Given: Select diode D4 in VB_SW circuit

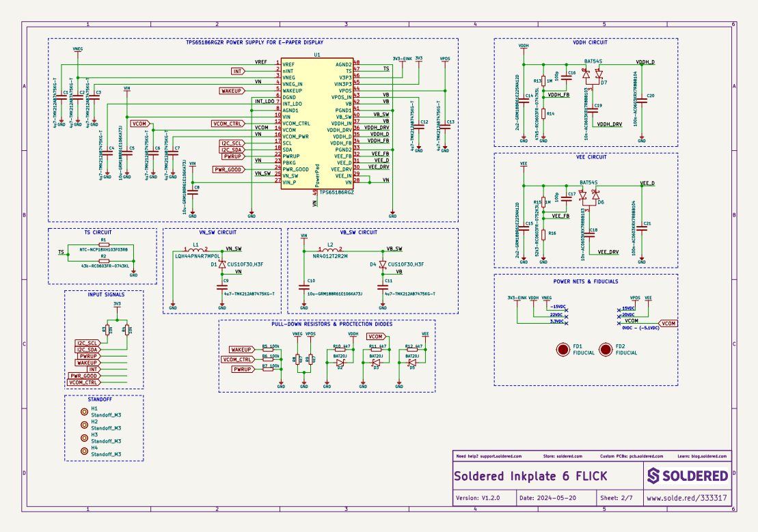Looking at the screenshot, I should [x=383, y=264].
